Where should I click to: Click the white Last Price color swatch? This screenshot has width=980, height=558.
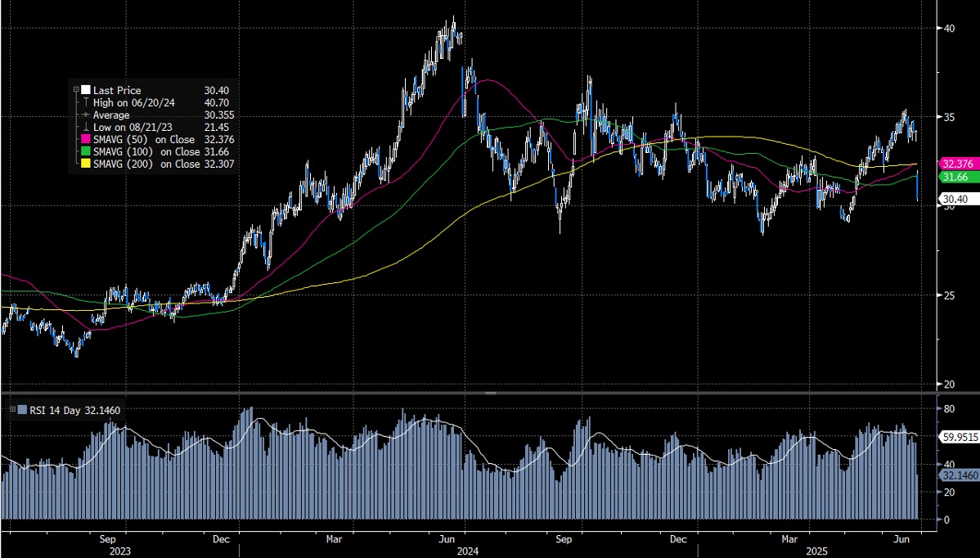tap(85, 90)
